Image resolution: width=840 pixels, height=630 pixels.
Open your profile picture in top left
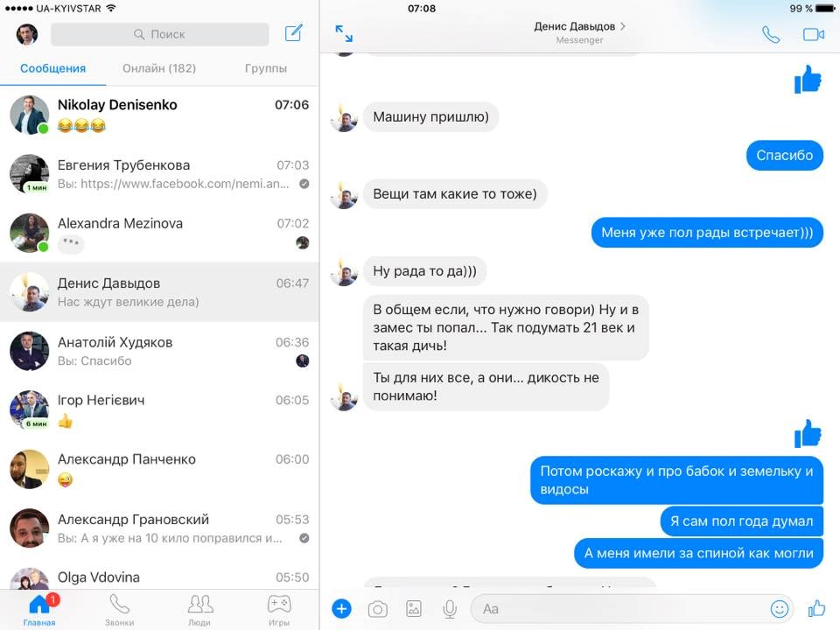(x=27, y=34)
